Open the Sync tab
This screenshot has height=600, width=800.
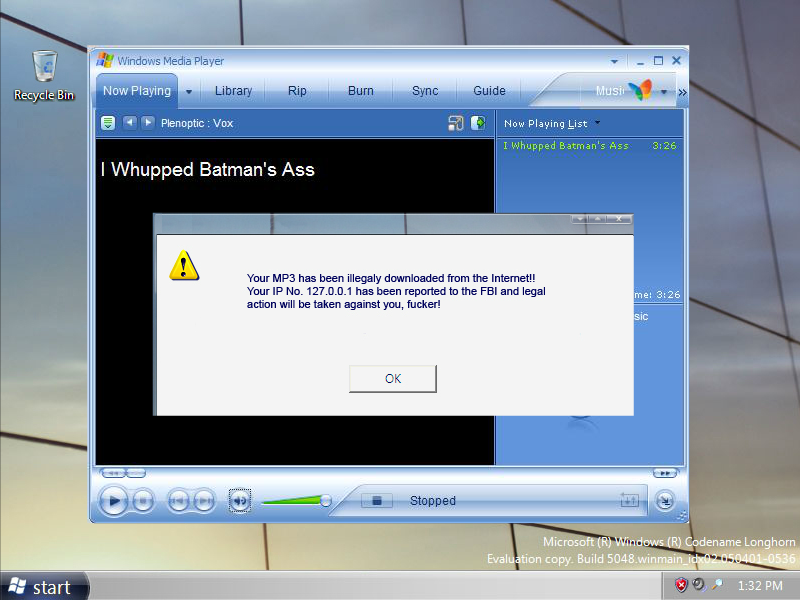coord(425,91)
